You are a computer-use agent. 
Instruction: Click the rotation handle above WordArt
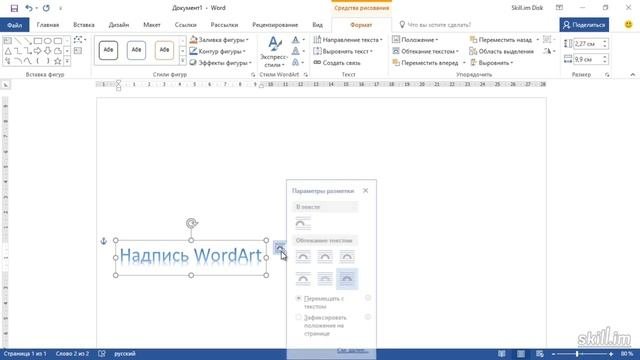(x=191, y=223)
